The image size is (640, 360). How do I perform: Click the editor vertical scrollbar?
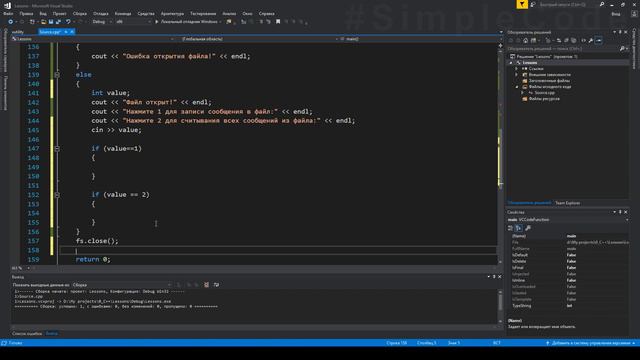(500, 155)
